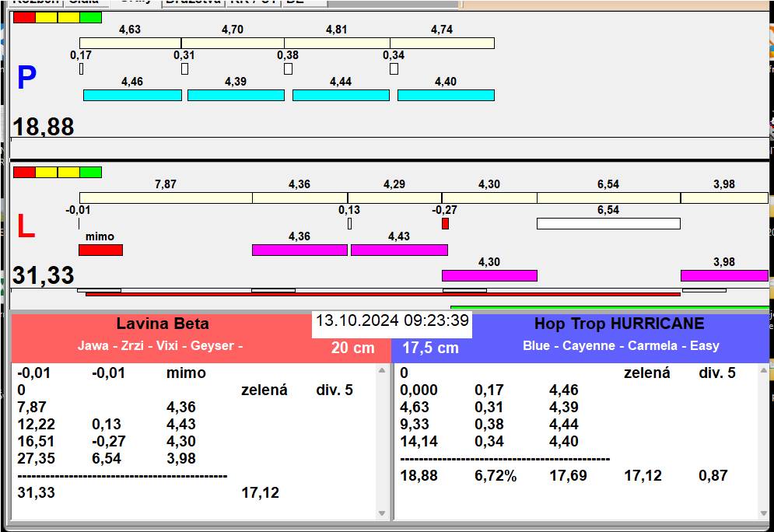
Task: Click the mimo entry in Lavina Beta table
Action: click(186, 373)
